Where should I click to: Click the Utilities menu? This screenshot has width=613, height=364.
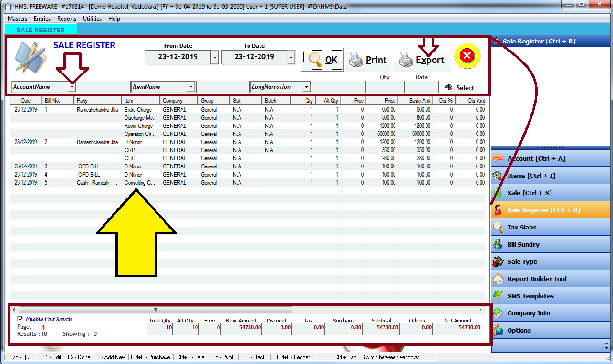[92, 19]
